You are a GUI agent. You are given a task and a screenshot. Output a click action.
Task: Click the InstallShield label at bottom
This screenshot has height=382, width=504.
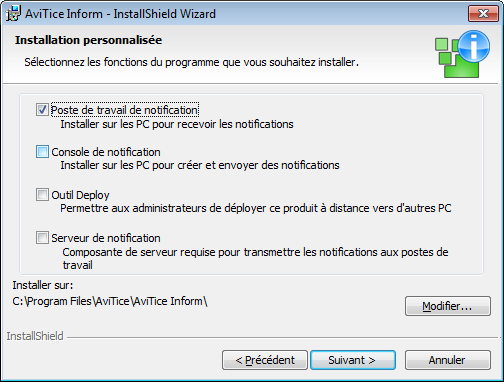point(35,336)
